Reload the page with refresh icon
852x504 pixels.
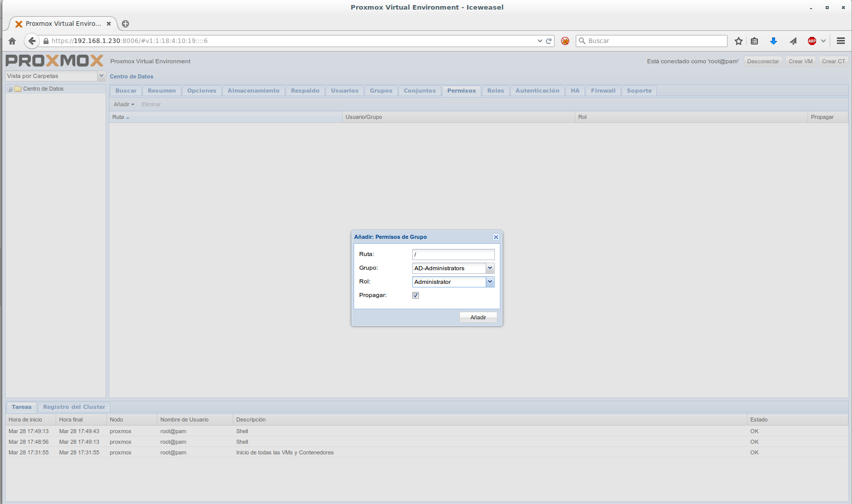coord(548,41)
